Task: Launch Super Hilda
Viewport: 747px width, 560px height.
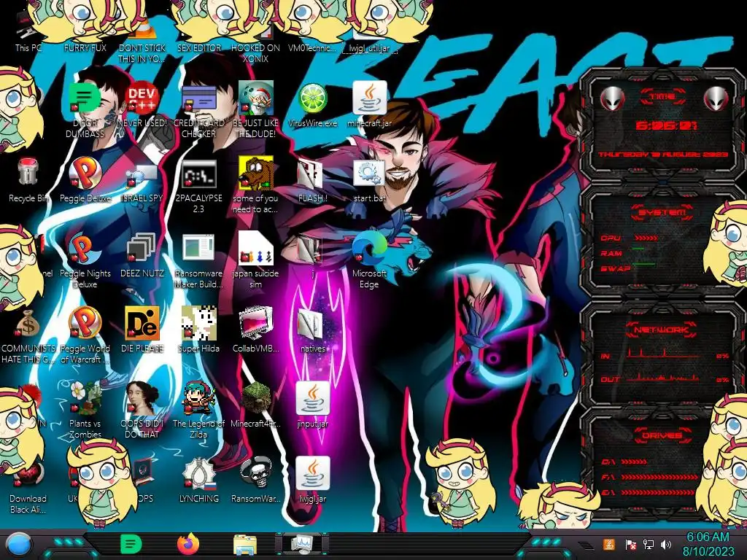Action: [x=198, y=323]
